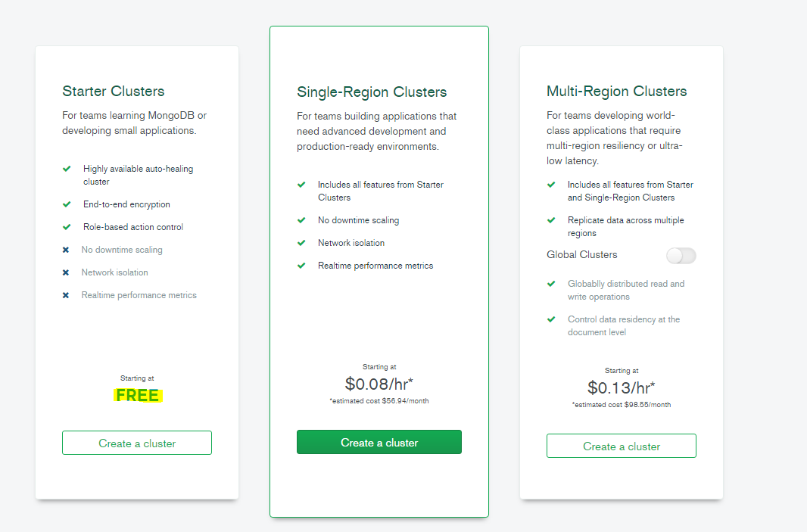Click the checkmark beside Realtime performance metrics
The width and height of the screenshot is (807, 532).
tap(301, 266)
